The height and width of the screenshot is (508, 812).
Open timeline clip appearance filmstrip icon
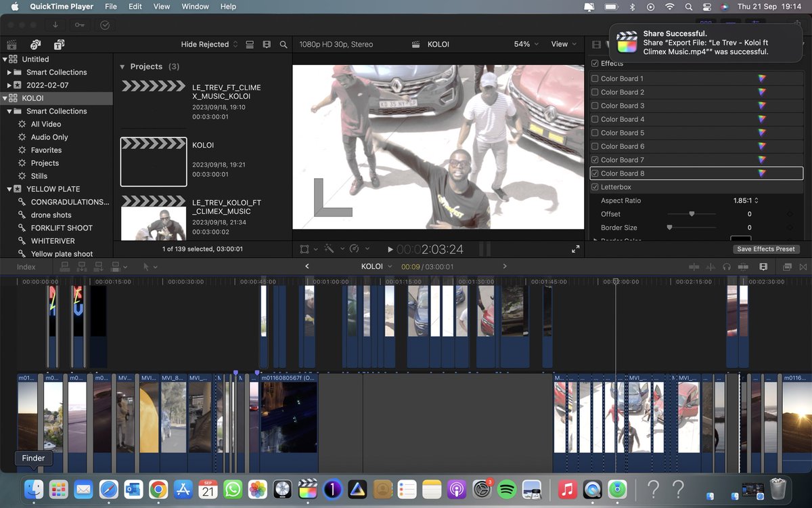coord(763,267)
